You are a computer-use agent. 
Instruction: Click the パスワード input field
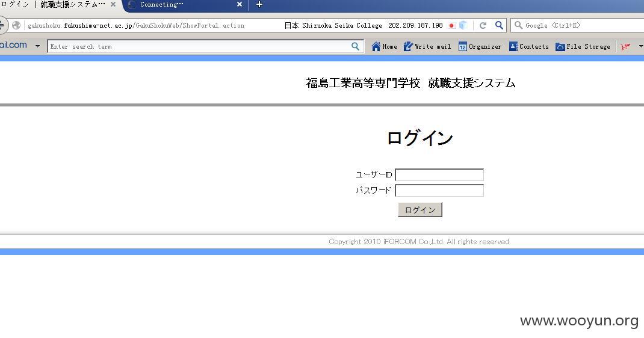click(x=439, y=190)
